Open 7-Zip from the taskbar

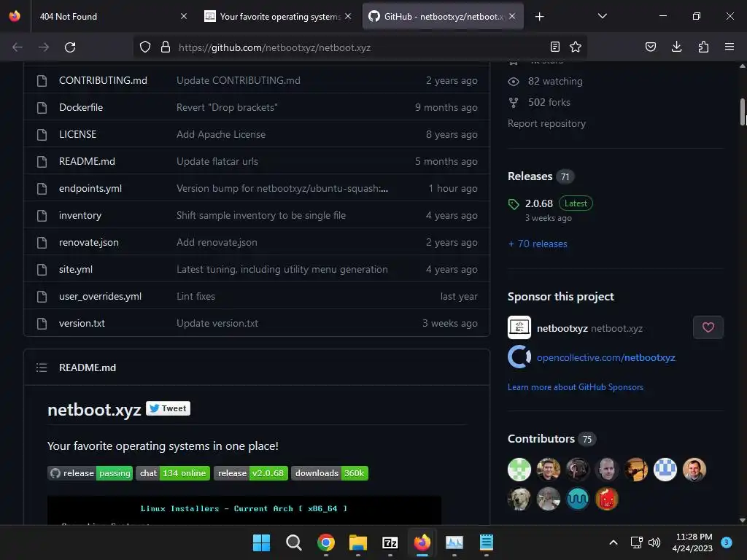pos(390,542)
